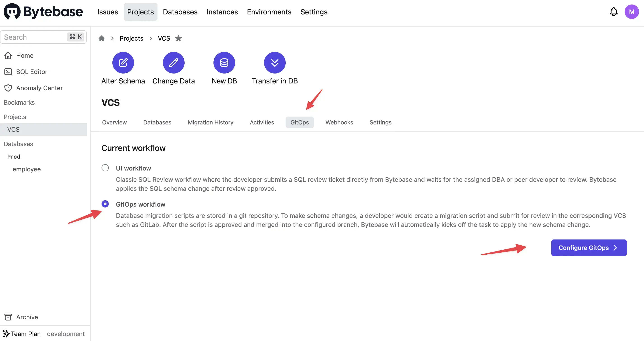Switch to the Overview tab
The image size is (644, 341).
pos(114,122)
